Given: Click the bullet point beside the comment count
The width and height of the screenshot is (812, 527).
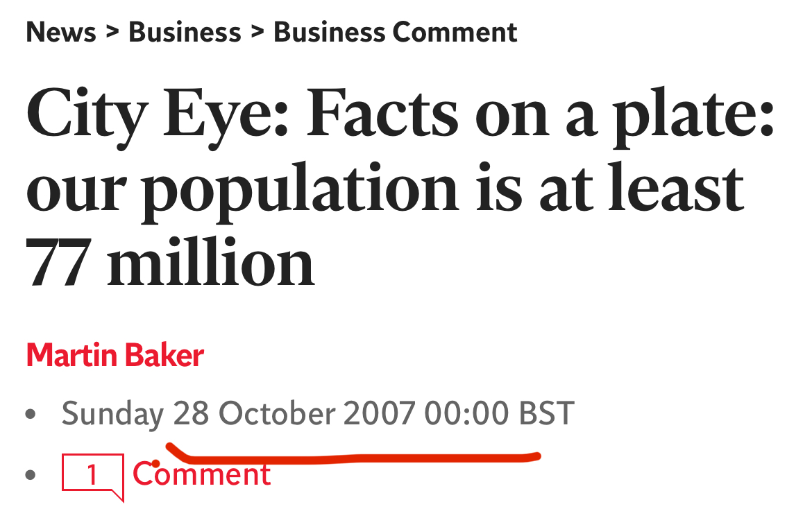Looking at the screenshot, I should (30, 475).
